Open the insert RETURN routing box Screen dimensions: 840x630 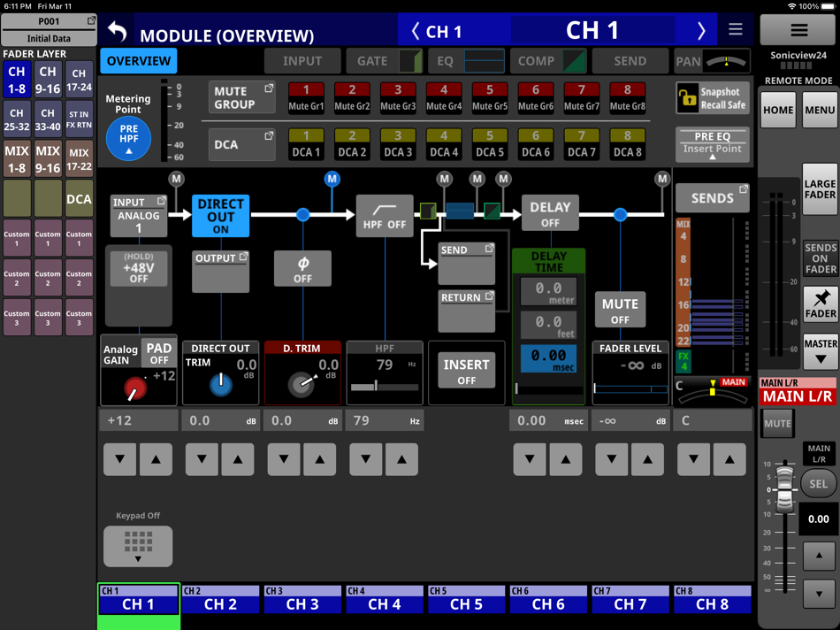(467, 311)
